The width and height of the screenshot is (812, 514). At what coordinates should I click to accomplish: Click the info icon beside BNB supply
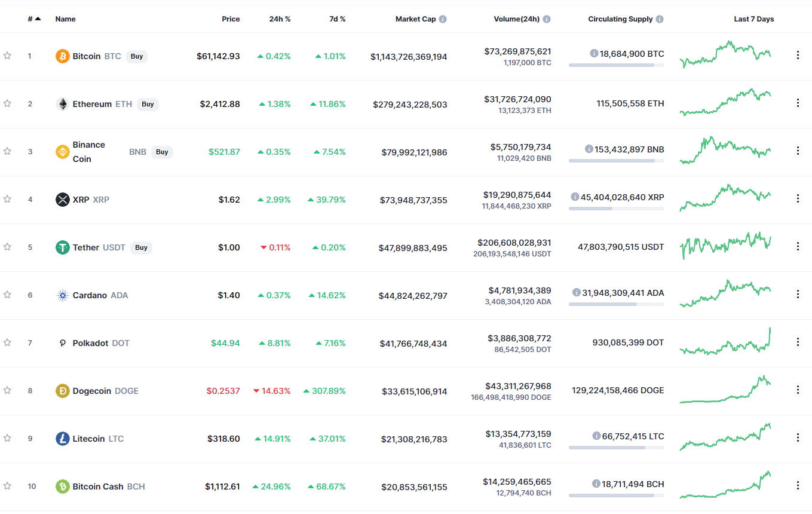point(589,149)
